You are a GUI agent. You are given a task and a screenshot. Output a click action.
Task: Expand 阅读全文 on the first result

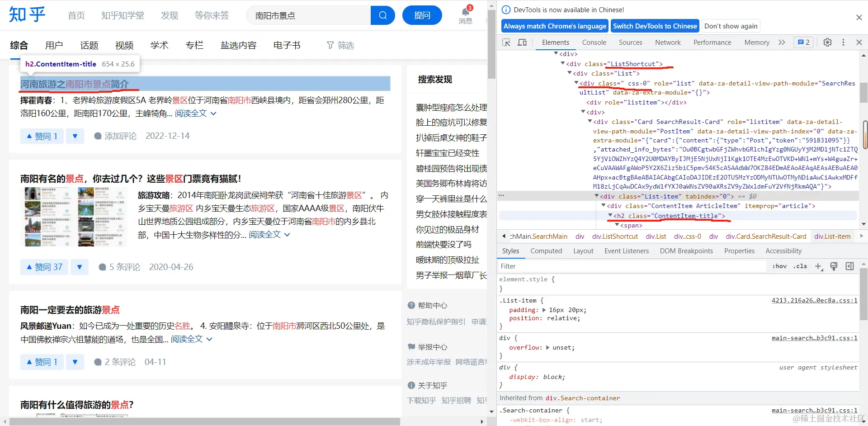pos(195,114)
